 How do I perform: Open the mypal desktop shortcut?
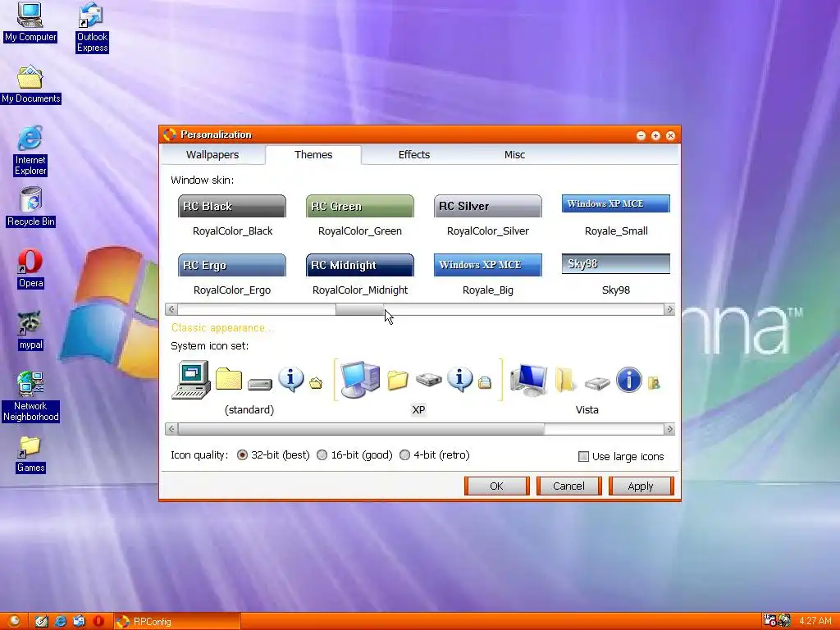pos(30,331)
